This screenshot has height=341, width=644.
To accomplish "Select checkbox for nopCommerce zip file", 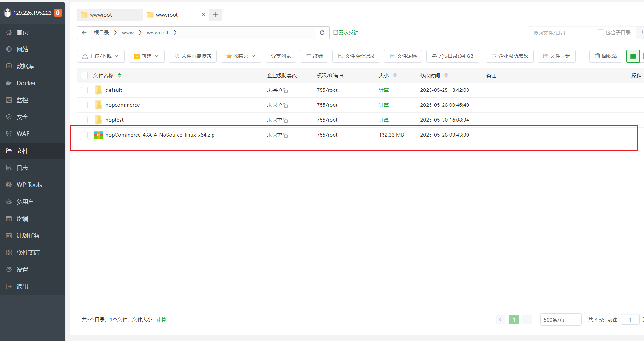I will point(84,135).
